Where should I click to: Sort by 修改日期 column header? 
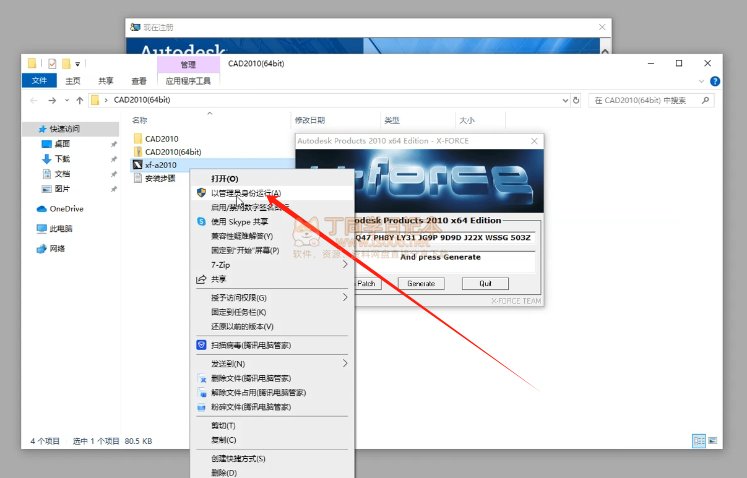point(335,120)
